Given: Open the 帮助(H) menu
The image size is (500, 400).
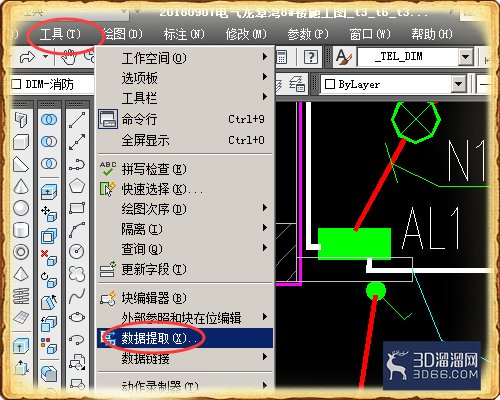Looking at the screenshot, I should (x=432, y=34).
